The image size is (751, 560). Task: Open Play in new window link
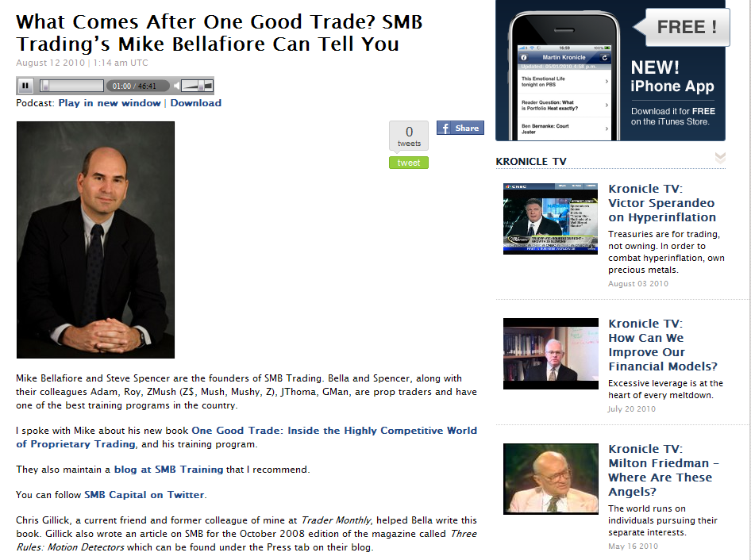[x=110, y=103]
